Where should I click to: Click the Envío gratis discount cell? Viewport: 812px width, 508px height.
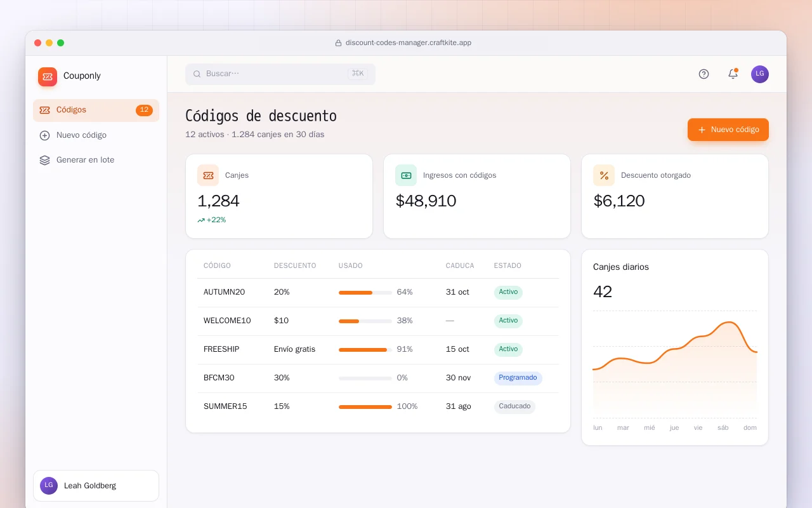pyautogui.click(x=294, y=349)
